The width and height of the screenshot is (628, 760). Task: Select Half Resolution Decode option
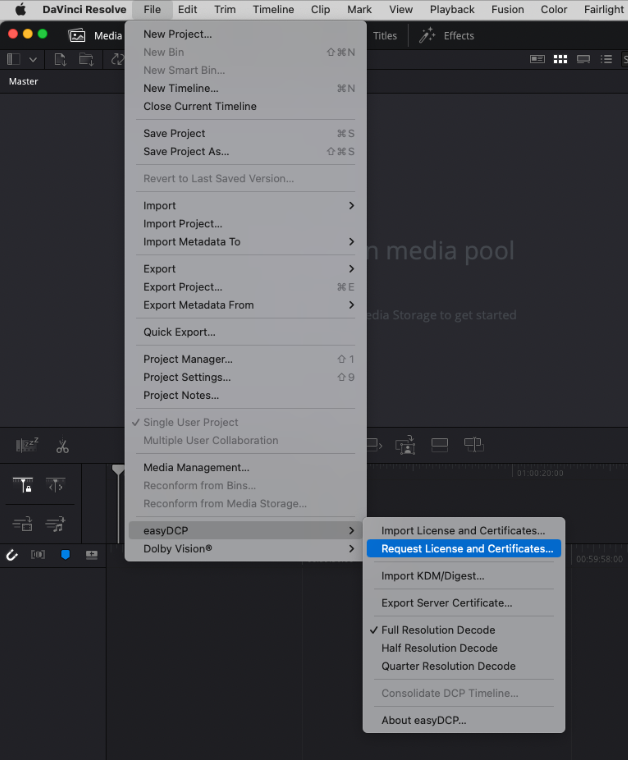point(464,648)
